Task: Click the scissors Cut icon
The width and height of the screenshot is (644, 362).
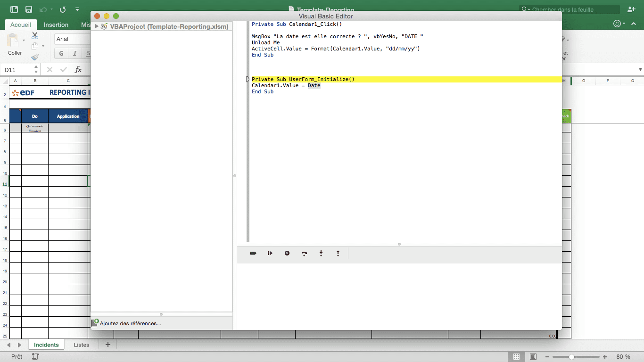Action: [35, 35]
